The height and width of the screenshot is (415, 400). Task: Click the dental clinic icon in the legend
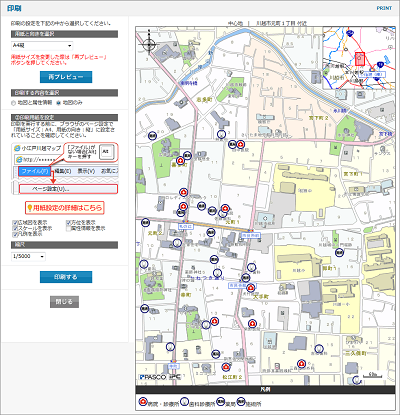click(184, 402)
